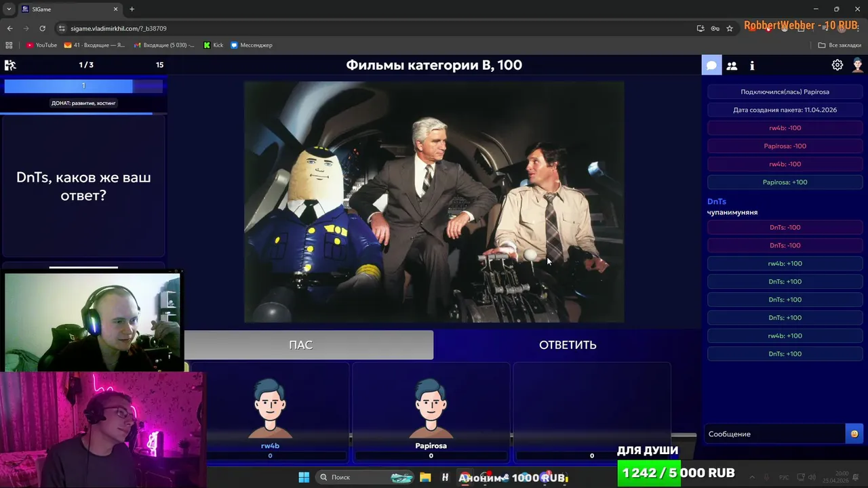The width and height of the screenshot is (868, 488).
Task: Click the browser address bar
Action: (x=380, y=28)
